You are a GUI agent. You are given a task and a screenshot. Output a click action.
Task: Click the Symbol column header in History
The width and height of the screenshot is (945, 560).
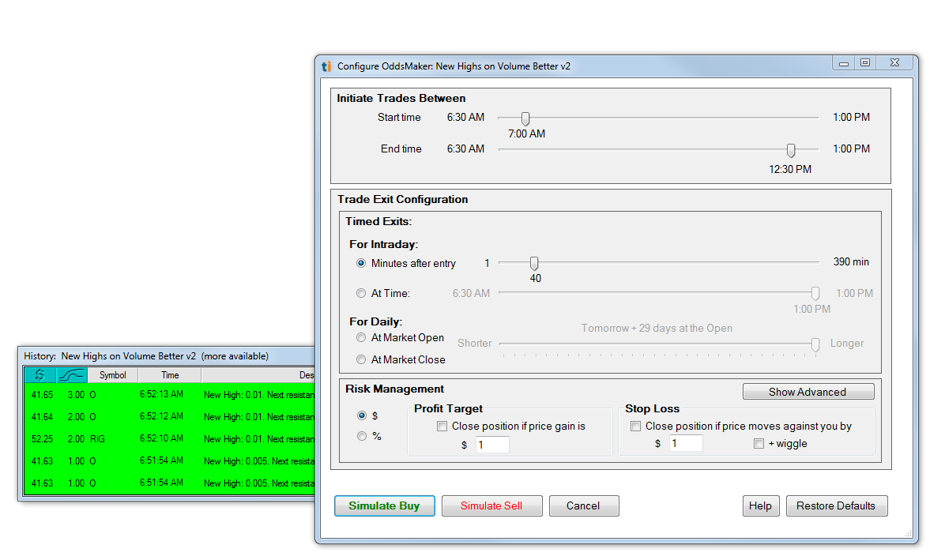coord(113,375)
